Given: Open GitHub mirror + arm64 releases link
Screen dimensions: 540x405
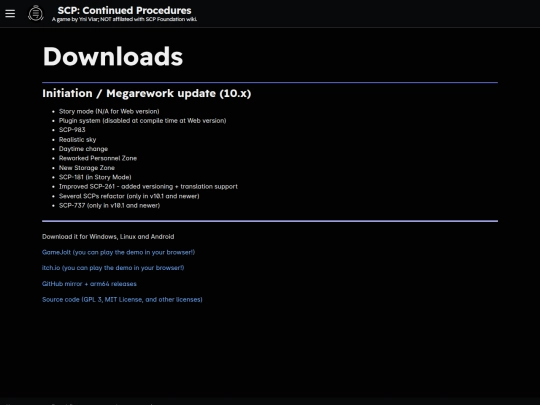Looking at the screenshot, I should (x=89, y=284).
